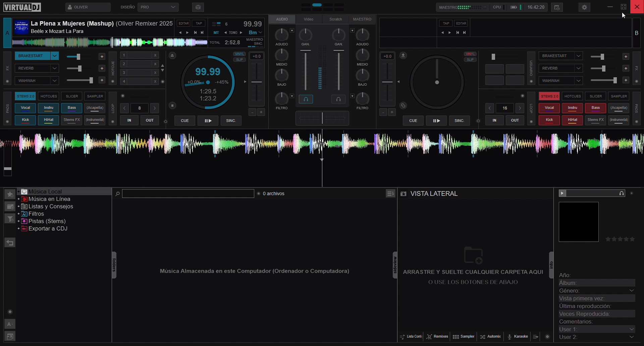This screenshot has height=346, width=644.
Task: Toggle master tempo MT on deck A
Action: click(x=216, y=33)
